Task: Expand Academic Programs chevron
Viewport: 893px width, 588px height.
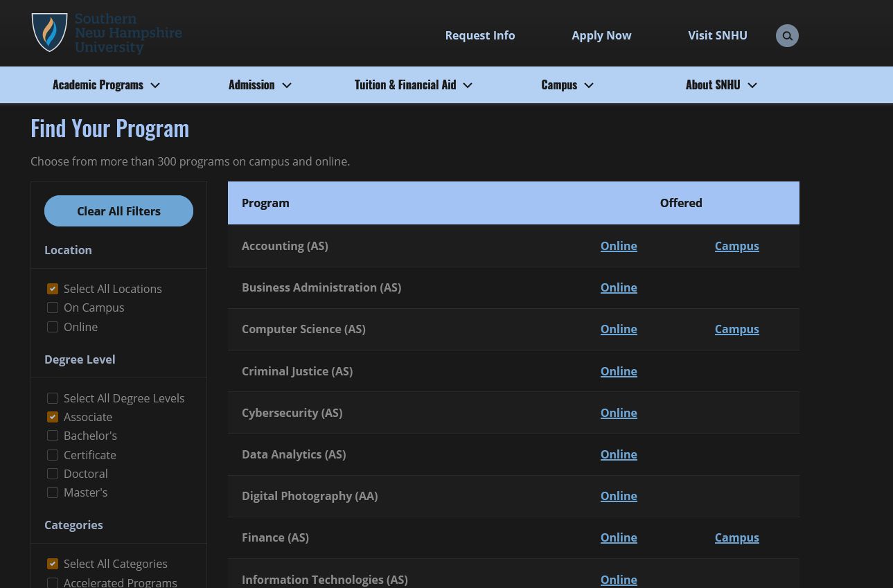Action: click(155, 85)
